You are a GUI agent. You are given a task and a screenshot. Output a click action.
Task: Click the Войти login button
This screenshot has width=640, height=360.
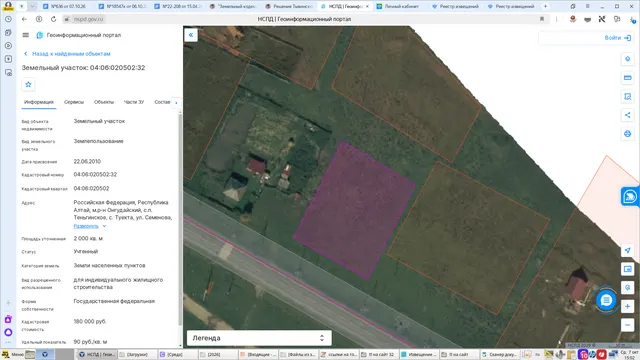(x=618, y=38)
